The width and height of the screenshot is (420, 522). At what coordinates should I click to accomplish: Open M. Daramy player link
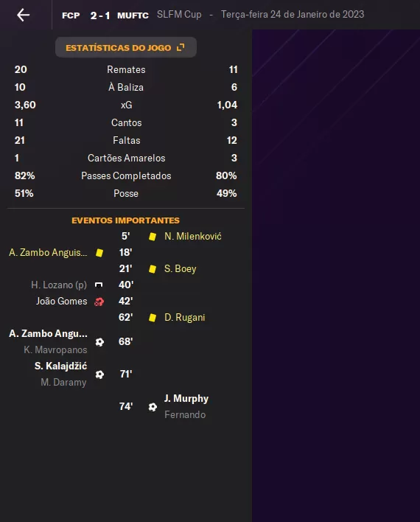pyautogui.click(x=63, y=382)
